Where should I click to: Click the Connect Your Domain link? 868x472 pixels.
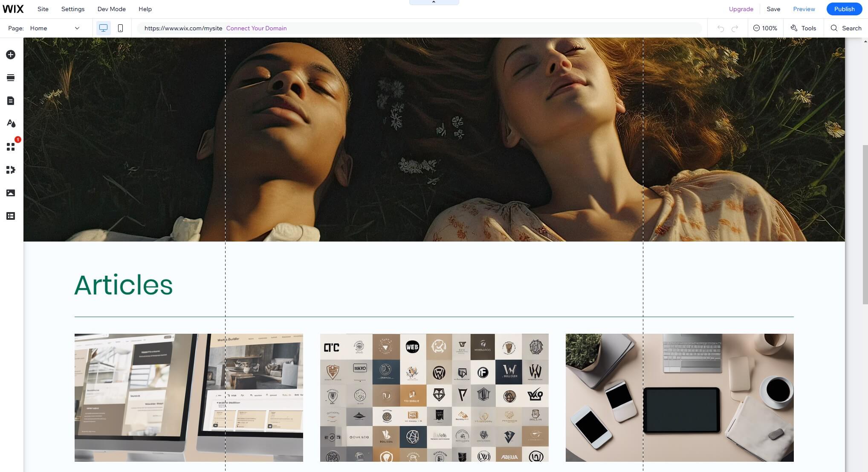[x=256, y=28]
